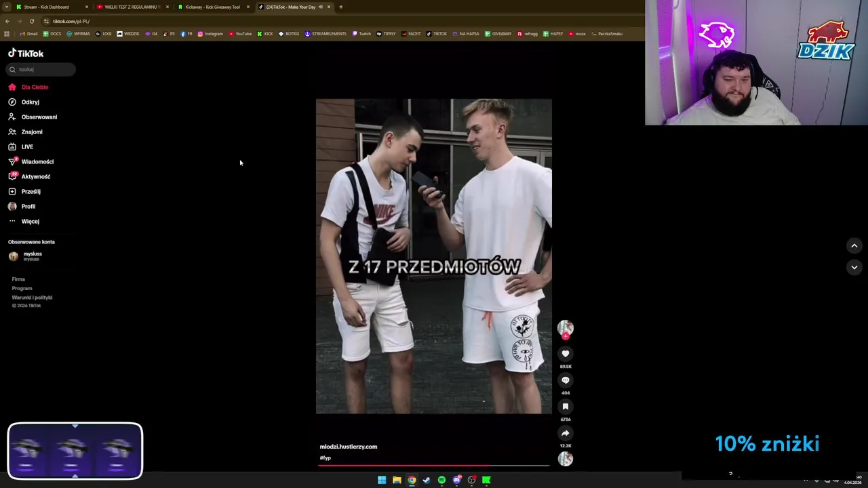Expand the Program footer section
This screenshot has width=868, height=488.
(22, 288)
